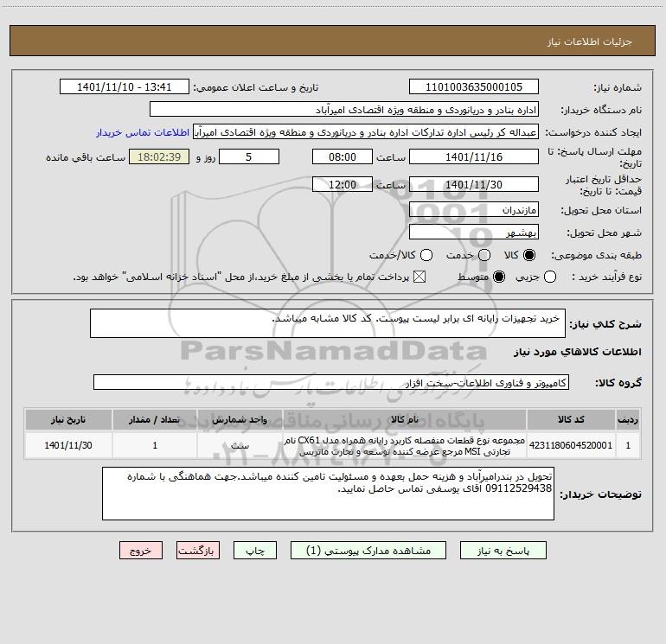
Task: Click the ردیف column header
Action: pyautogui.click(x=628, y=419)
